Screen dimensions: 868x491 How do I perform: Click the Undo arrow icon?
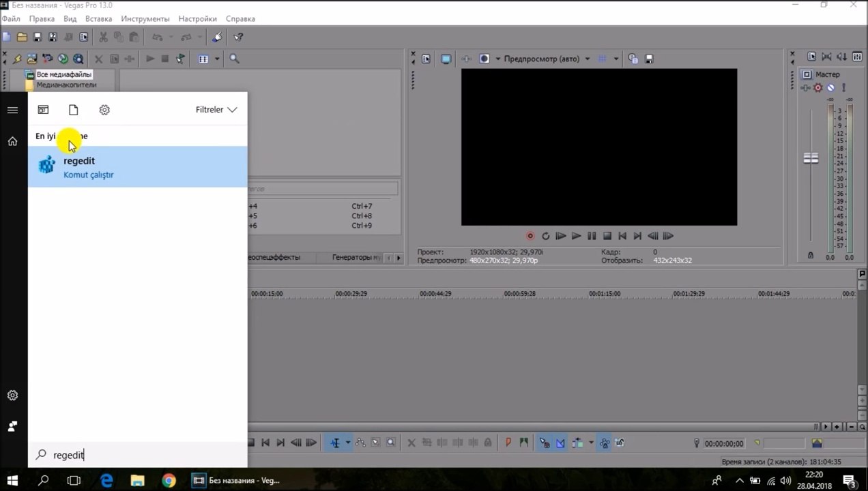(x=157, y=37)
